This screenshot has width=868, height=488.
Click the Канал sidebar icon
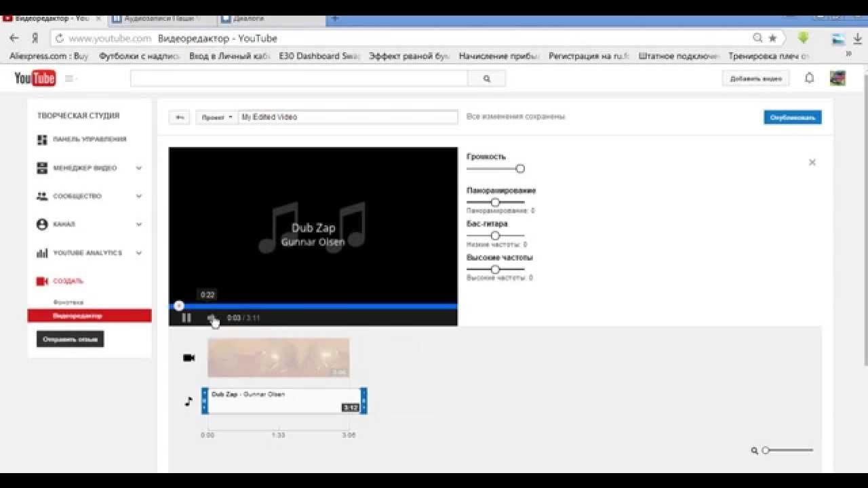(42, 224)
